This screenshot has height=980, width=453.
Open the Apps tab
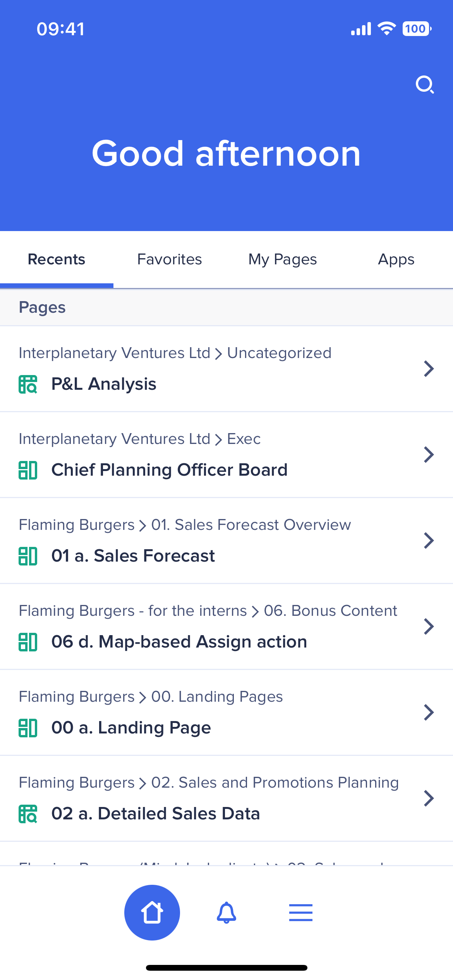point(396,259)
